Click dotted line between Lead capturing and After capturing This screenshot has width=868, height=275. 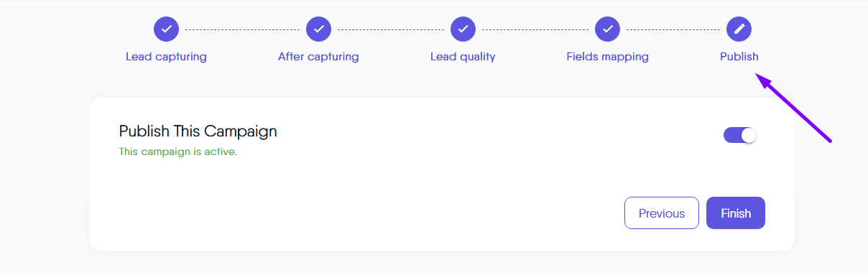242,29
